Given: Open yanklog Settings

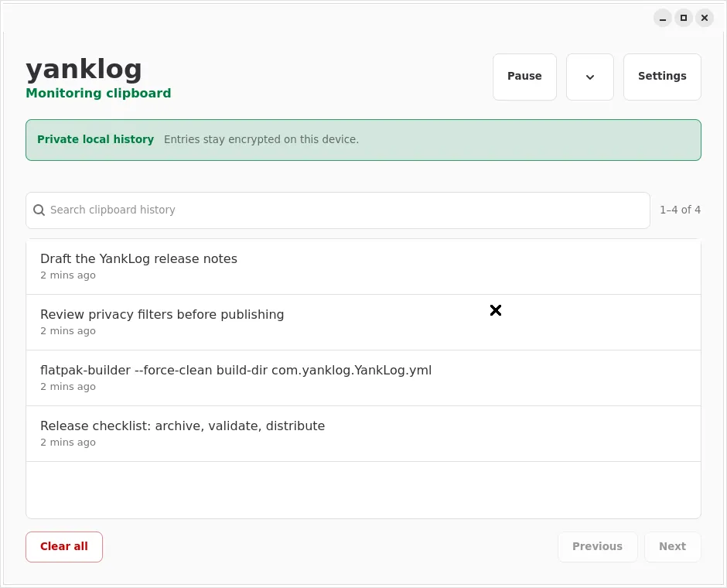Looking at the screenshot, I should click(x=662, y=77).
